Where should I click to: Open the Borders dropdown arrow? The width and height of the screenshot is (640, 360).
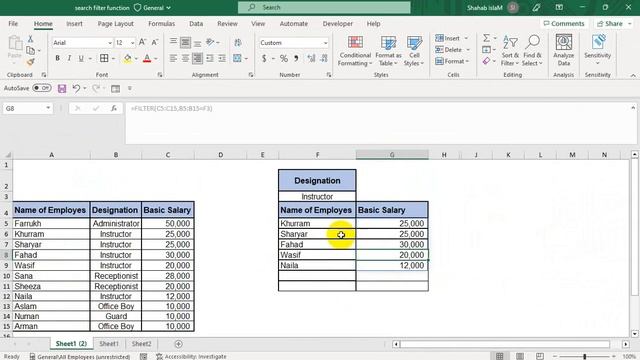tap(113, 59)
